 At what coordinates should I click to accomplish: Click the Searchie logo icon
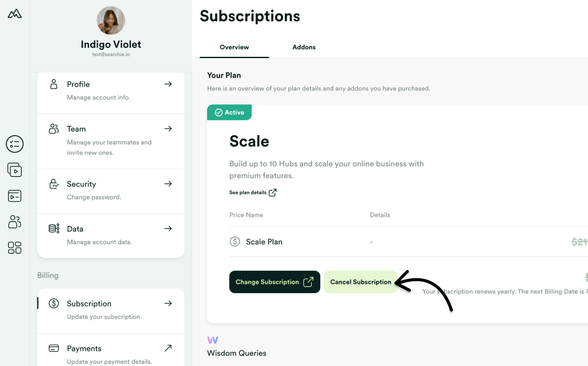tap(14, 13)
